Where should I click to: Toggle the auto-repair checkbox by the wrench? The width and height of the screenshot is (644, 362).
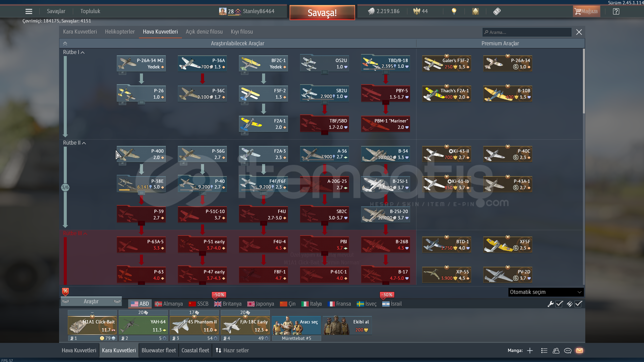559,304
